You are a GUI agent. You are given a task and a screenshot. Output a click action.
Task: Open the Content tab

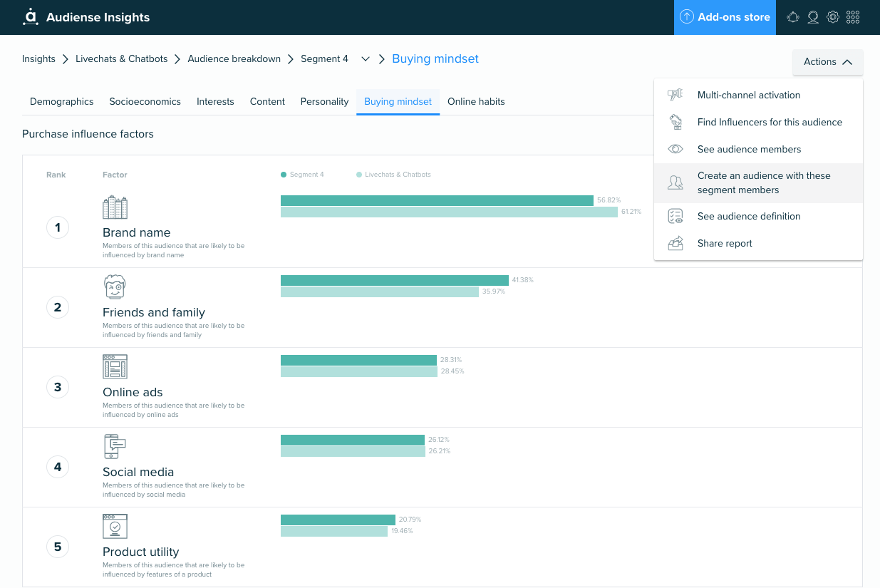[x=267, y=101]
